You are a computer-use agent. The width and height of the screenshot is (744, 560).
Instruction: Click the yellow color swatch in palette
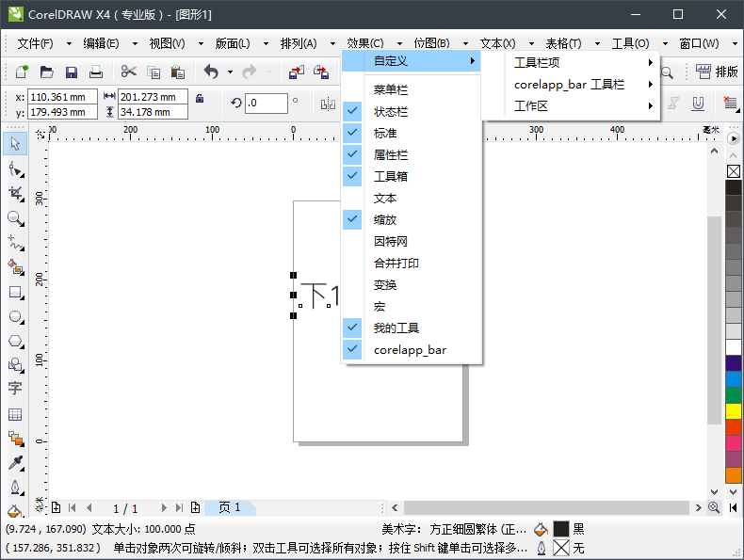[x=734, y=411]
